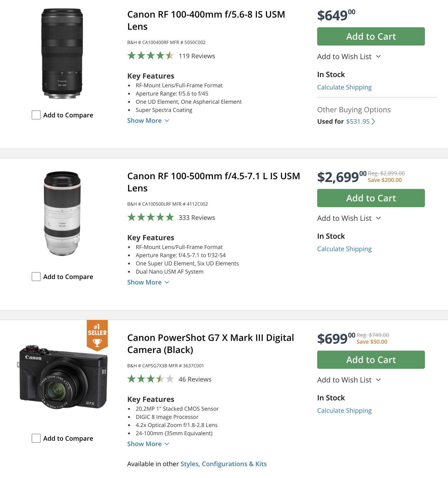Click the star rating for RF 100-400mm lens
Screen dimensions: 448x478
click(151, 56)
